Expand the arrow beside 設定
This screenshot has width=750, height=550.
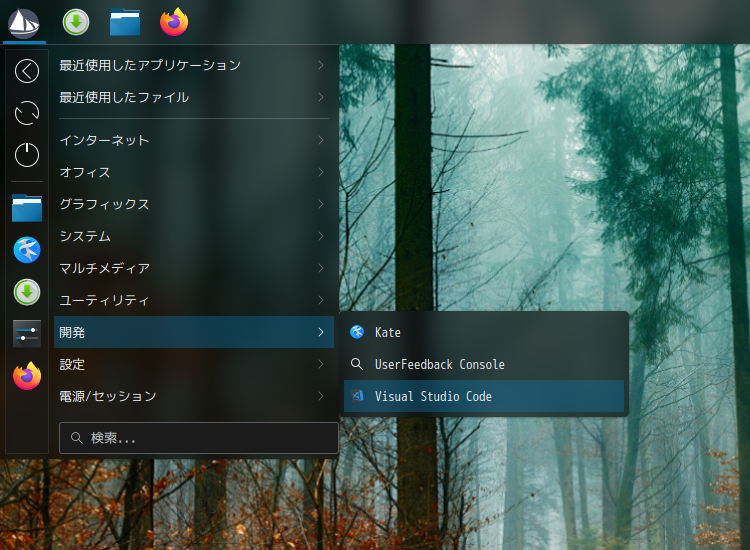(x=321, y=364)
